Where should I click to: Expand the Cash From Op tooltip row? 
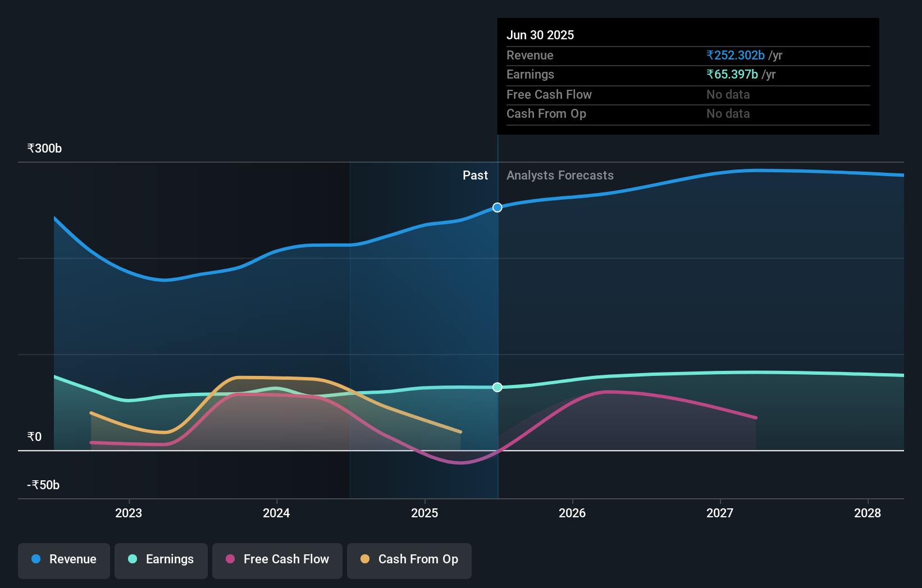[x=546, y=113]
